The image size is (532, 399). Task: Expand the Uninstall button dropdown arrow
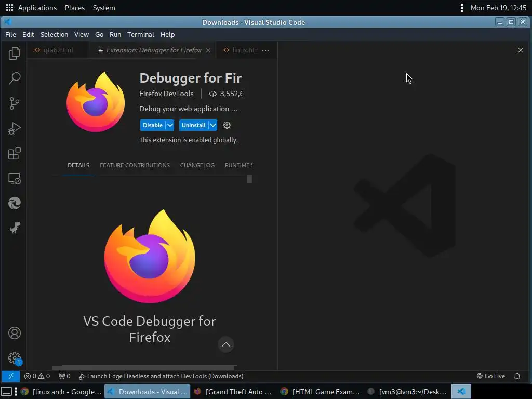(x=212, y=125)
